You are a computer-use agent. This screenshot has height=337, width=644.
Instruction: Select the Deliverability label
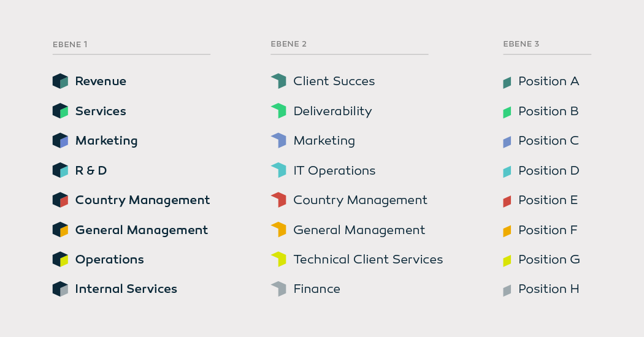(332, 112)
